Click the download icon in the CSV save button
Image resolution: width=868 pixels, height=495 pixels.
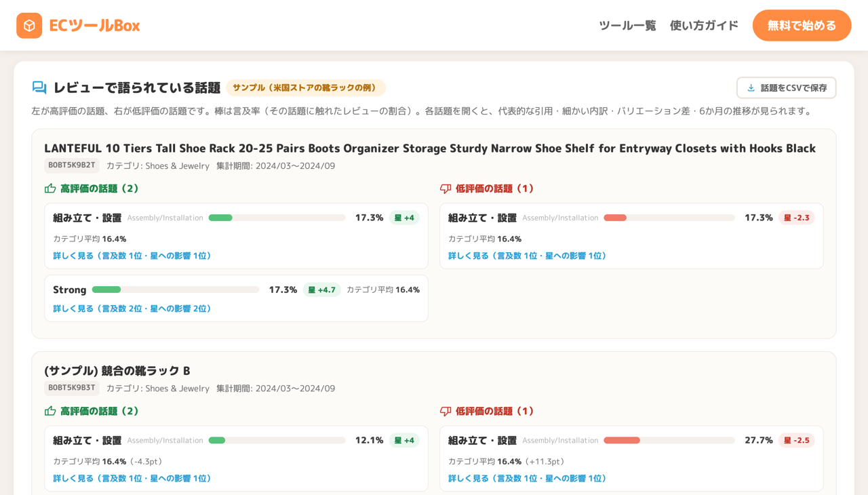[751, 88]
